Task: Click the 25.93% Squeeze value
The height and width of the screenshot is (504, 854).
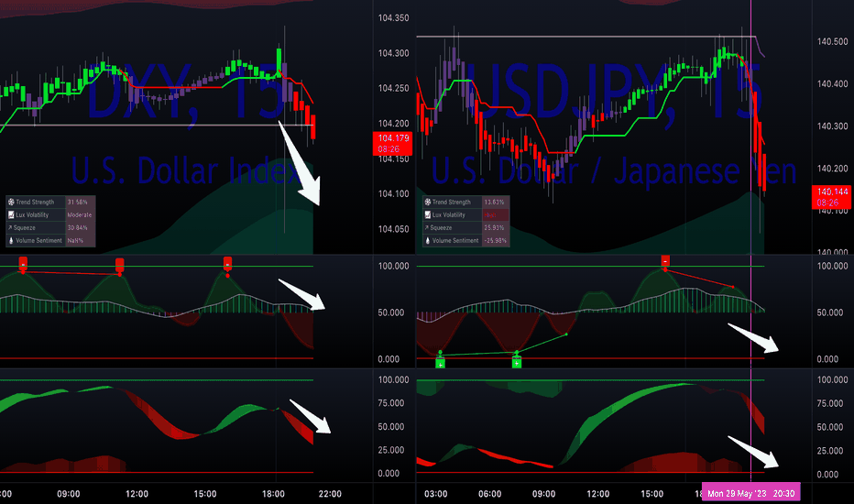Action: pos(494,228)
